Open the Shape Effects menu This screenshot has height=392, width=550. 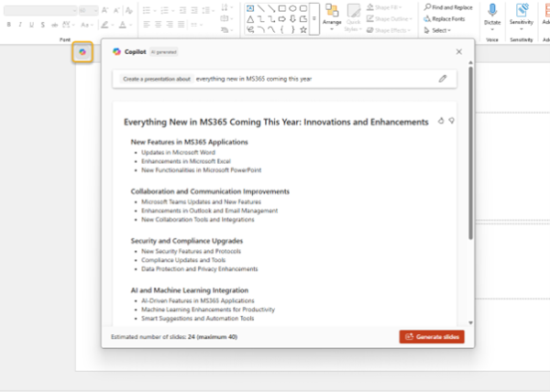(x=389, y=30)
